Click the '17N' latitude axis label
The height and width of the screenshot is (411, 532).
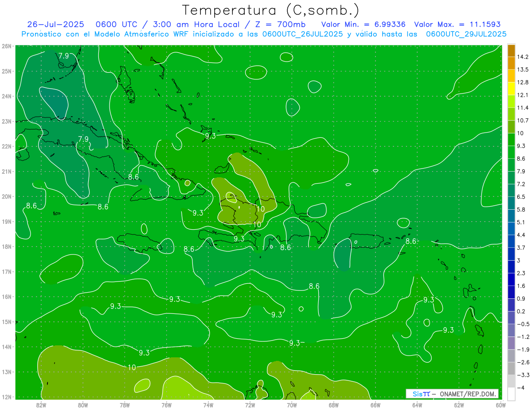coord(7,271)
